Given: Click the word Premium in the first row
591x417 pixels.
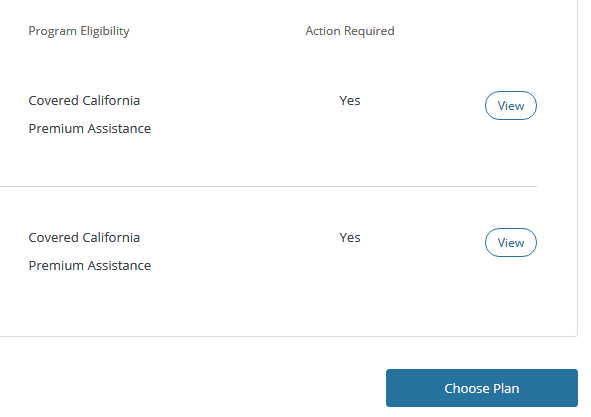Looking at the screenshot, I should (57, 129).
